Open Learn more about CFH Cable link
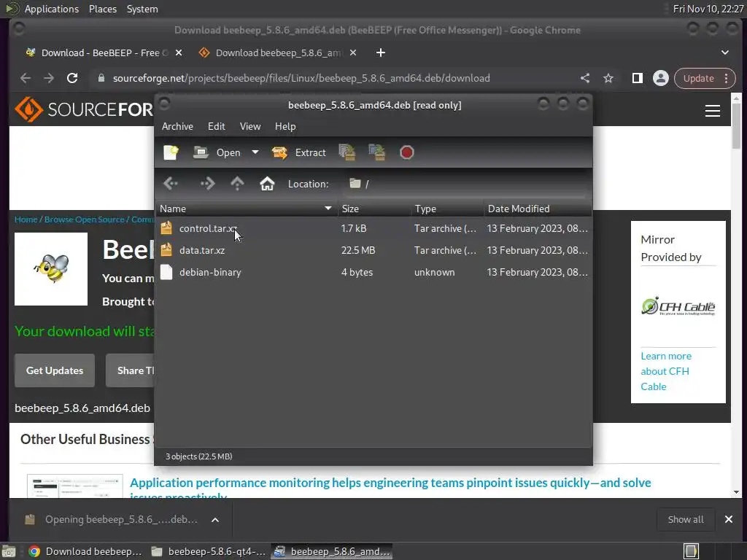This screenshot has width=747, height=560. pyautogui.click(x=666, y=371)
